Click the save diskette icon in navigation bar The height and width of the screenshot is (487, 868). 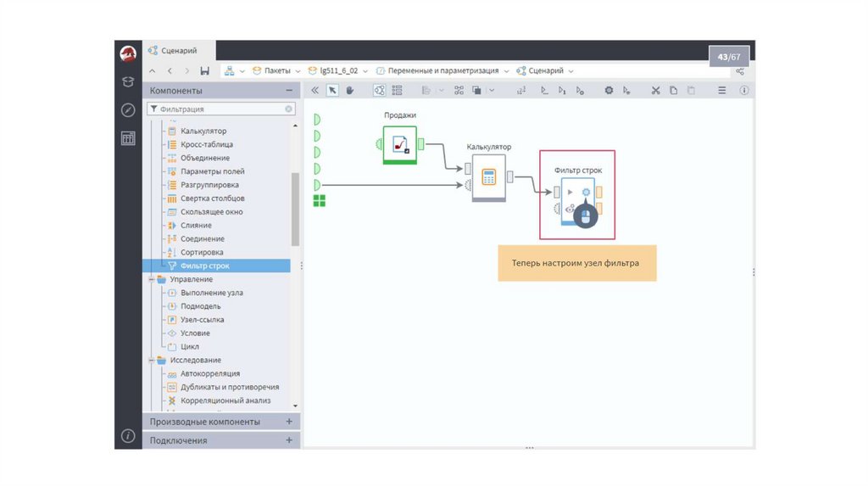(x=204, y=71)
